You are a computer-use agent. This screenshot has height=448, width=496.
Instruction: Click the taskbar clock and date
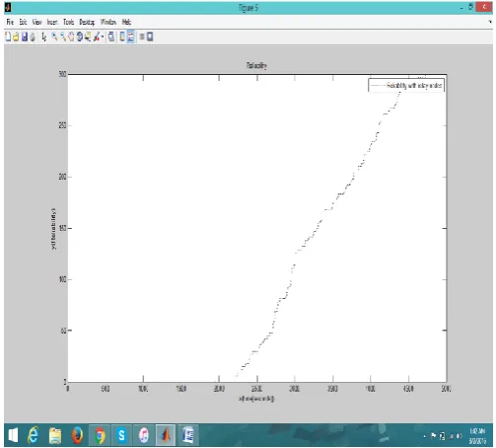pyautogui.click(x=477, y=436)
